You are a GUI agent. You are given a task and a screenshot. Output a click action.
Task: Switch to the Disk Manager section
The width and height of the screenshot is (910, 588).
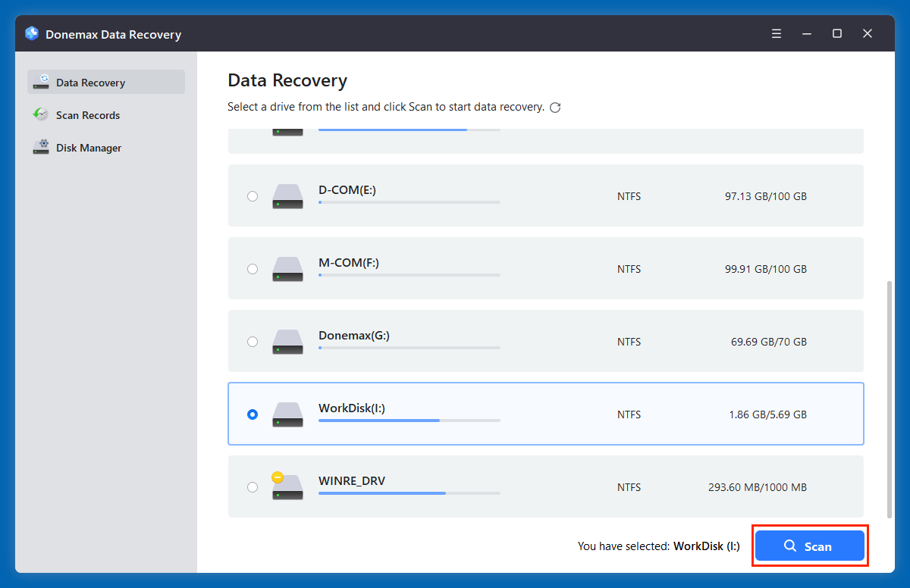click(89, 147)
